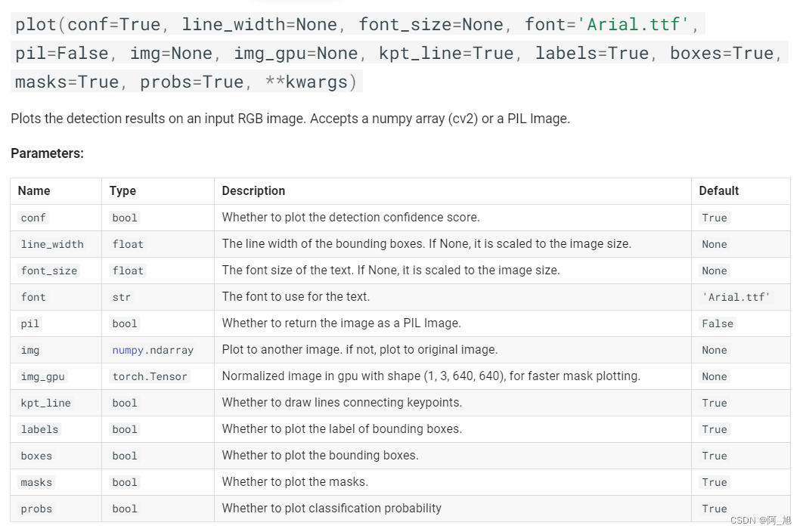Click the masks parameter name cell
The image size is (803, 532).
[36, 482]
